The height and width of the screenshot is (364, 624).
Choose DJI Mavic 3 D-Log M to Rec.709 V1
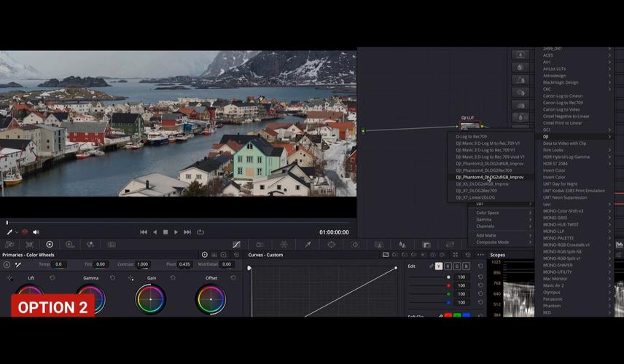click(x=491, y=143)
